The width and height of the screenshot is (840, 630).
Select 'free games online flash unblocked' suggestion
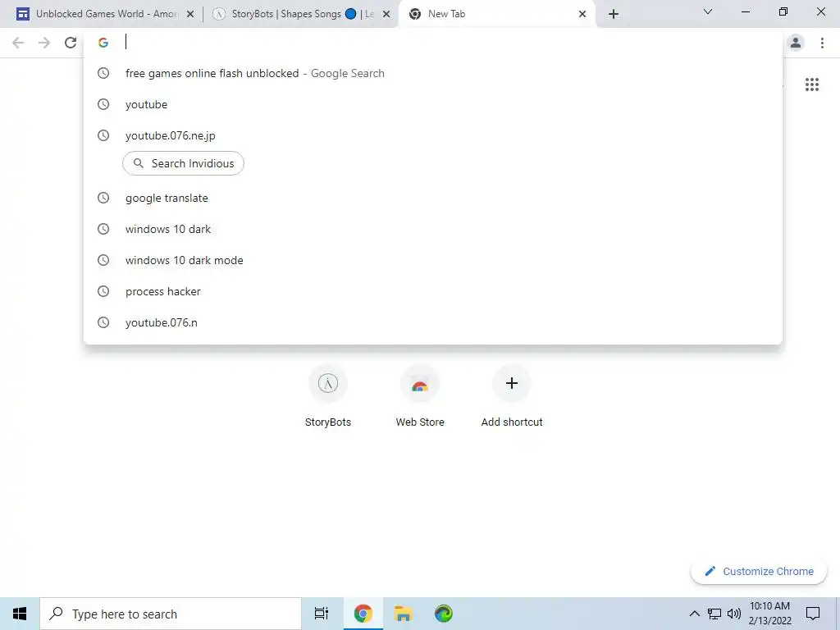[x=433, y=73]
